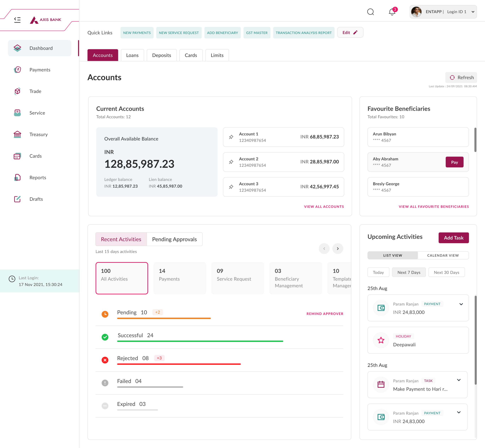The width and height of the screenshot is (485, 448).
Task: Open notifications bell icon
Action: (x=392, y=12)
